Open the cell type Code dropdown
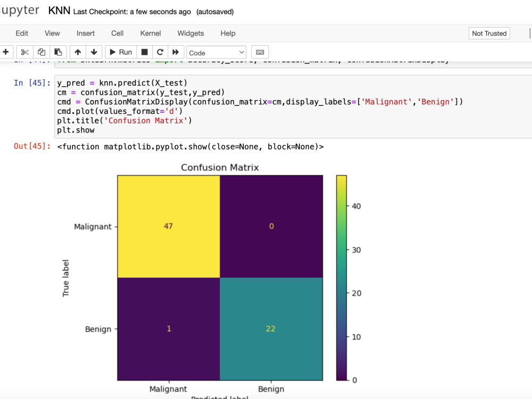532x399 pixels. click(x=217, y=53)
